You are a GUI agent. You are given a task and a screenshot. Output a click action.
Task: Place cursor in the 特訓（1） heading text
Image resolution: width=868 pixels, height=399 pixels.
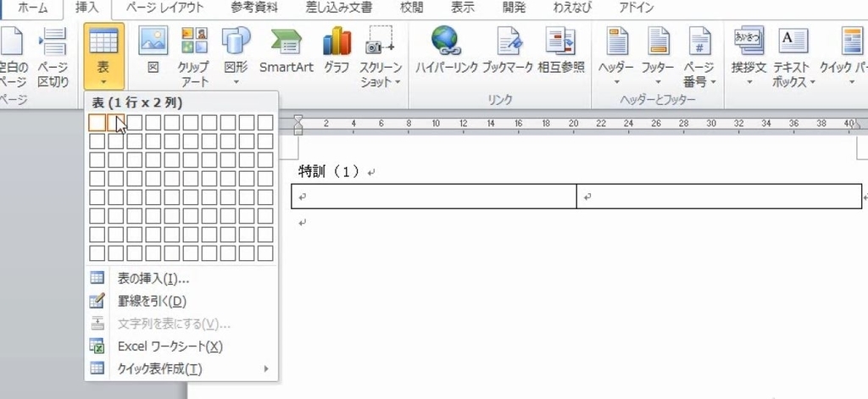(331, 172)
